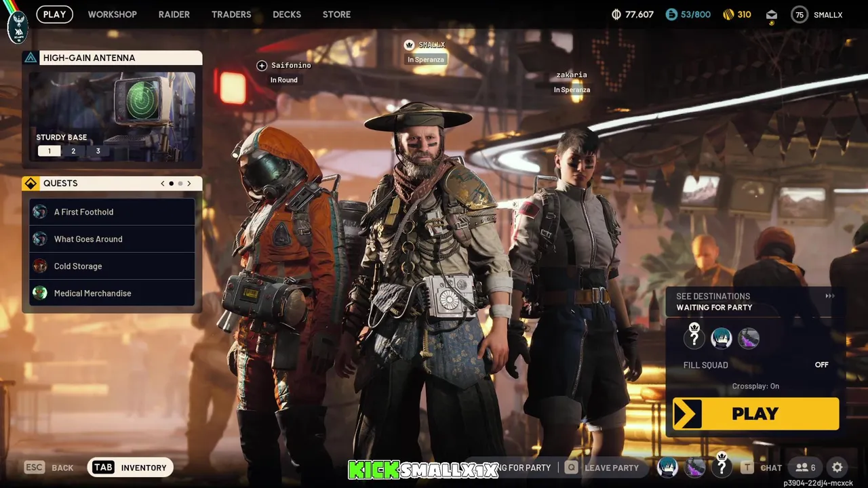Expand destinations with the double-arrow icon
Viewport: 868px width, 488px height.
point(830,296)
